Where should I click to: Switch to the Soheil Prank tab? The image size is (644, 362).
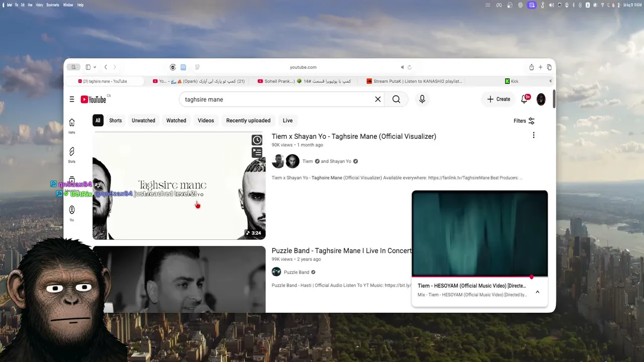pyautogui.click(x=304, y=81)
